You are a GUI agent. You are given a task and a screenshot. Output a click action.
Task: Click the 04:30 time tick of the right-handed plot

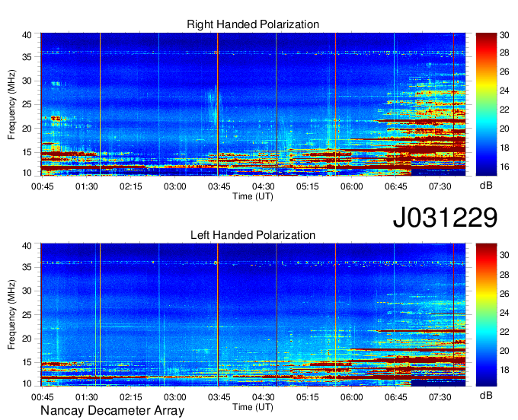(x=264, y=186)
